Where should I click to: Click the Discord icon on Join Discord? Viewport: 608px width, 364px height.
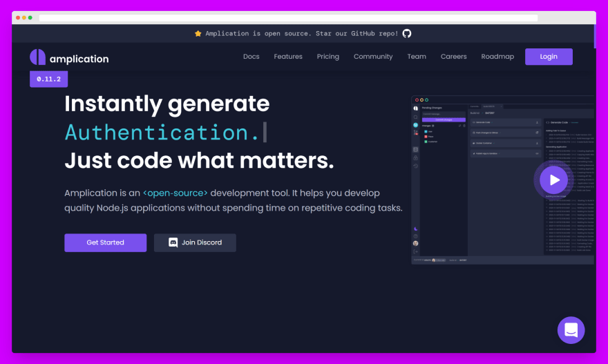(173, 242)
